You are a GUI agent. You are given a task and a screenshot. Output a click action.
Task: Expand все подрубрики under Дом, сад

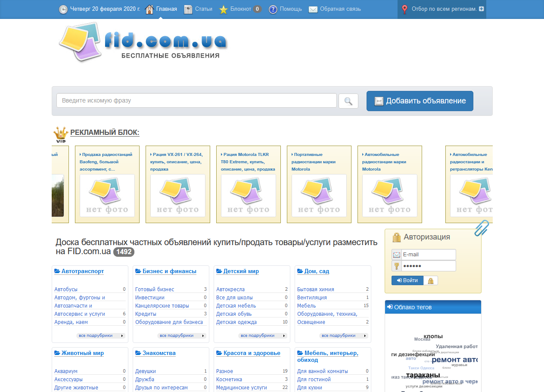[344, 336]
